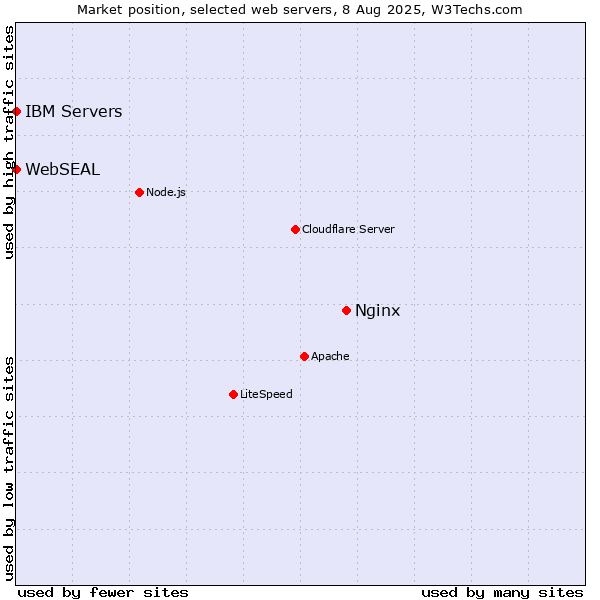Click the 'WebSEAL' label text
Screen dimensions: 600x600
pyautogui.click(x=63, y=170)
